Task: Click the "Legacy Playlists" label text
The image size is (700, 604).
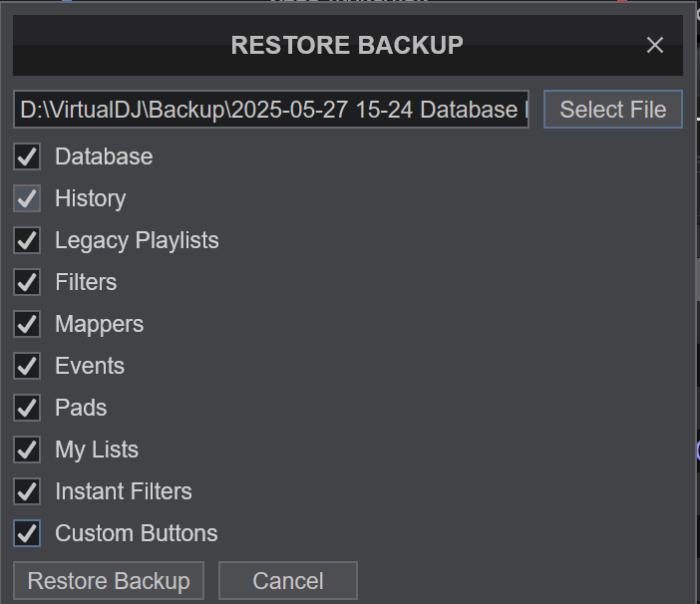Action: 137,241
